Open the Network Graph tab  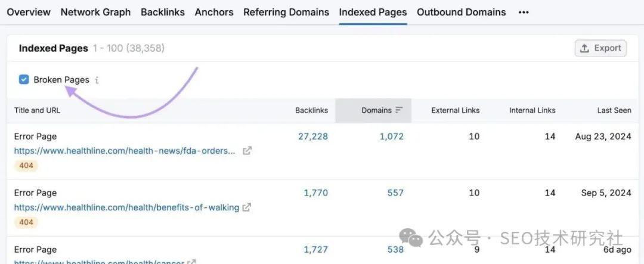[95, 12]
